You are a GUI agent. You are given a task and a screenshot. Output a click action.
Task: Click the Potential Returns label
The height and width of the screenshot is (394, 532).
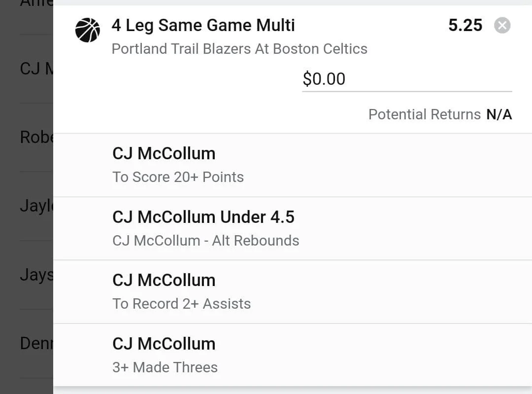(x=424, y=114)
